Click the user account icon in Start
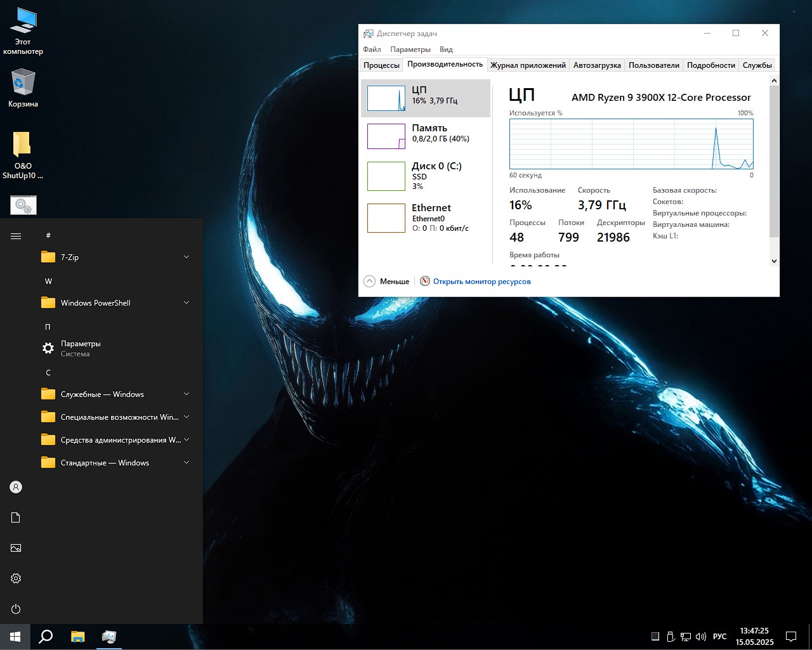This screenshot has height=650, width=812. (x=16, y=487)
